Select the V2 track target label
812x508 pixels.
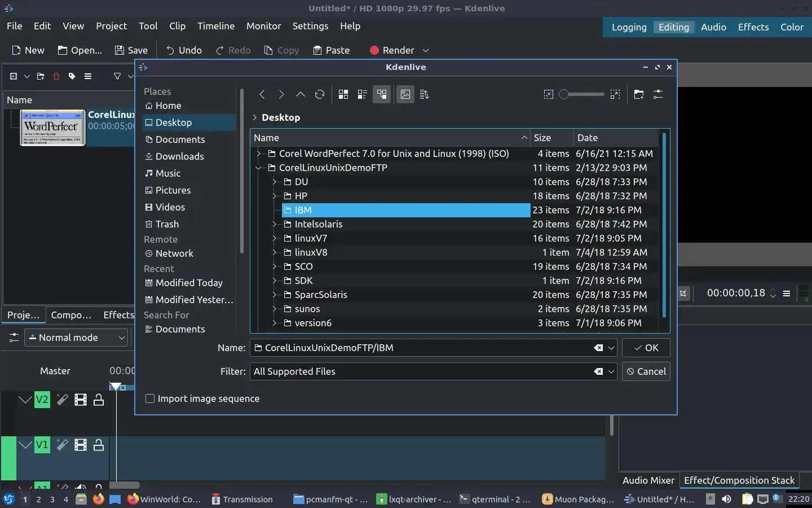point(42,400)
